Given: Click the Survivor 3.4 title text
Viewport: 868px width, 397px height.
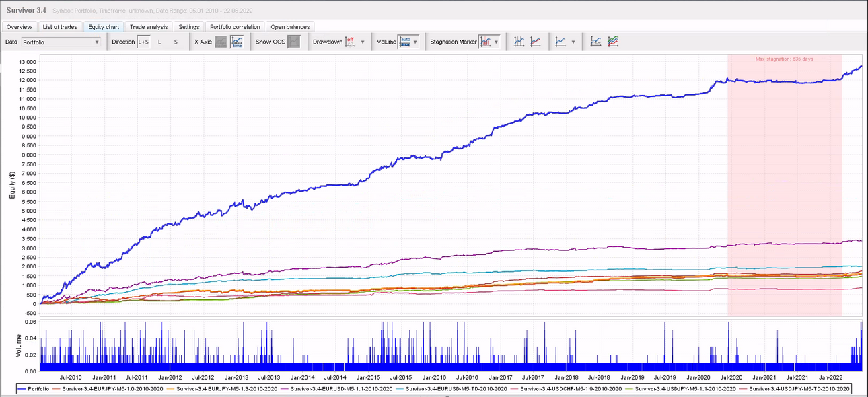Looking at the screenshot, I should tap(26, 10).
